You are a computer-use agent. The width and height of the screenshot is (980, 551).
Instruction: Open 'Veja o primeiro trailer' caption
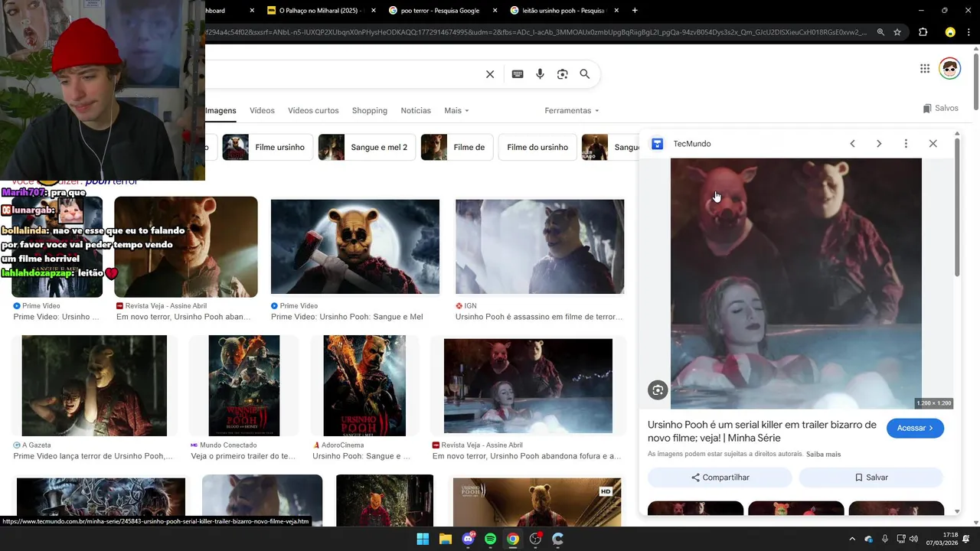(243, 456)
